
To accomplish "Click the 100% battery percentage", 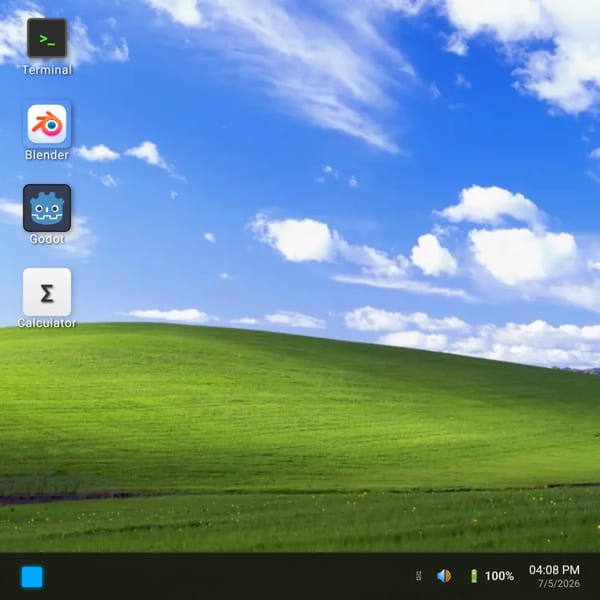I will click(499, 576).
